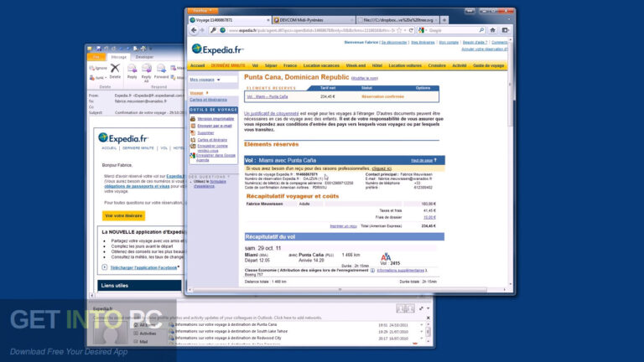Click the Accueil menu item in browser
644x362 pixels.
[197, 65]
